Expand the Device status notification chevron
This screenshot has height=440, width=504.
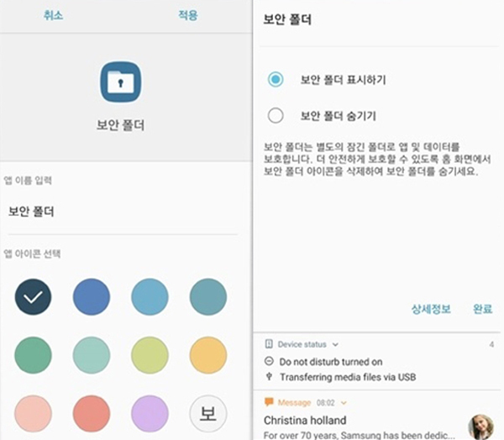click(335, 344)
